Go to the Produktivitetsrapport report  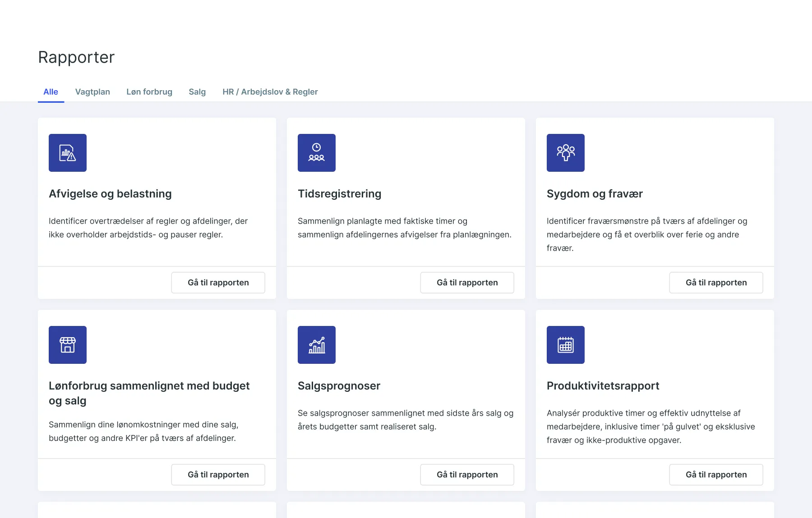716,475
